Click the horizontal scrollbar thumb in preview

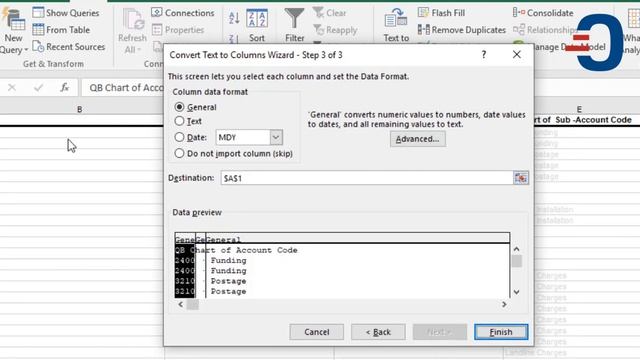tap(193, 304)
